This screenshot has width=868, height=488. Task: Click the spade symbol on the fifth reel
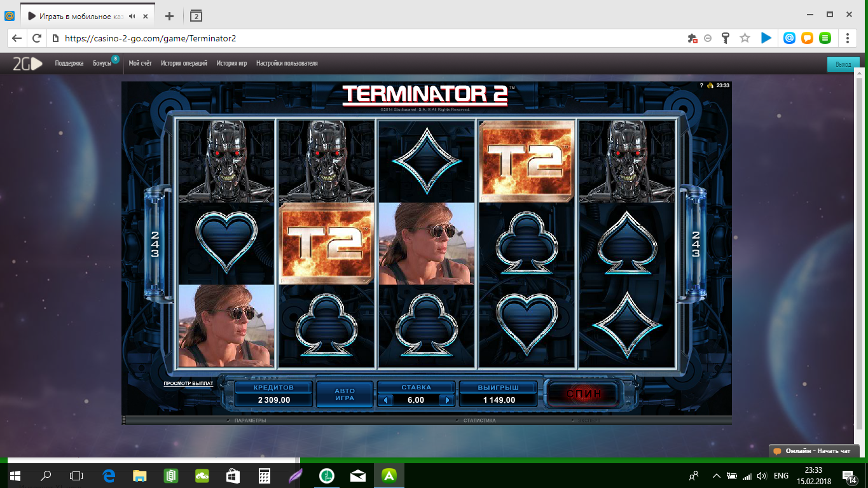click(x=627, y=242)
